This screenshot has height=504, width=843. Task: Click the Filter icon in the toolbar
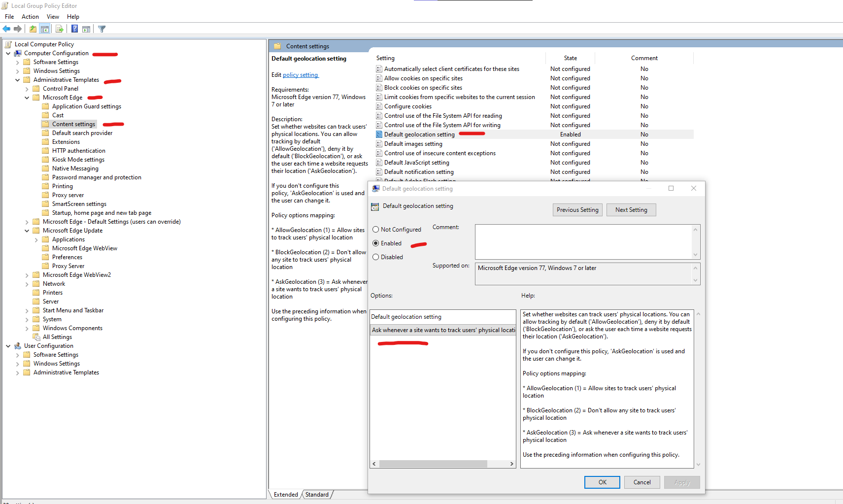click(x=101, y=29)
